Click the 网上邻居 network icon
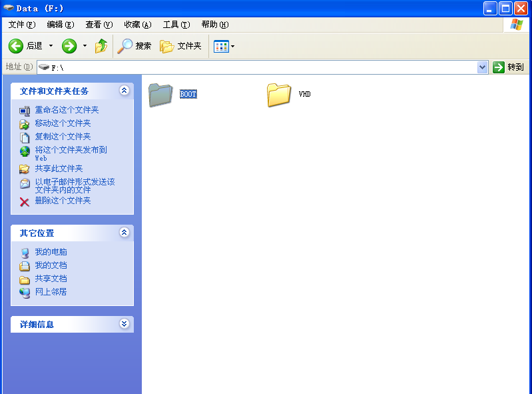532x394 pixels. [25, 293]
